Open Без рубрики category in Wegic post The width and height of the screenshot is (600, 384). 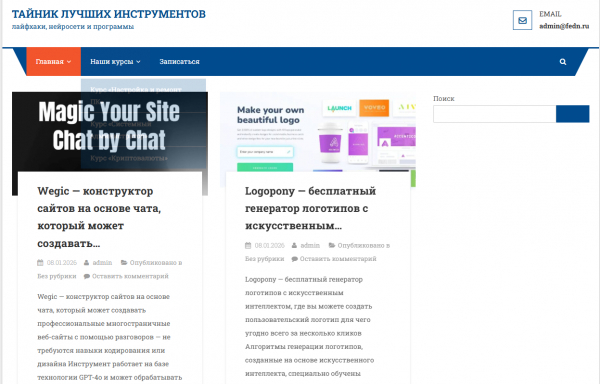tap(57, 276)
